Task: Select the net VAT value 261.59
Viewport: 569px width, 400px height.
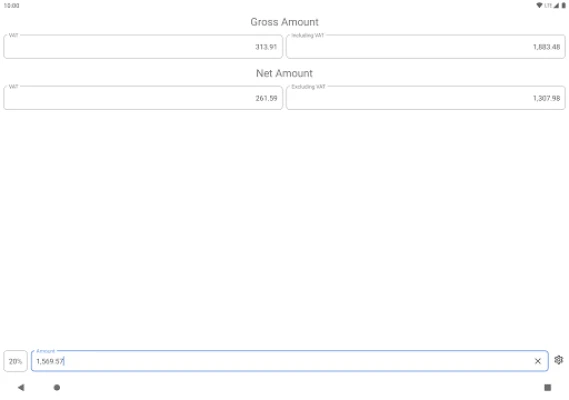Action: coord(266,98)
